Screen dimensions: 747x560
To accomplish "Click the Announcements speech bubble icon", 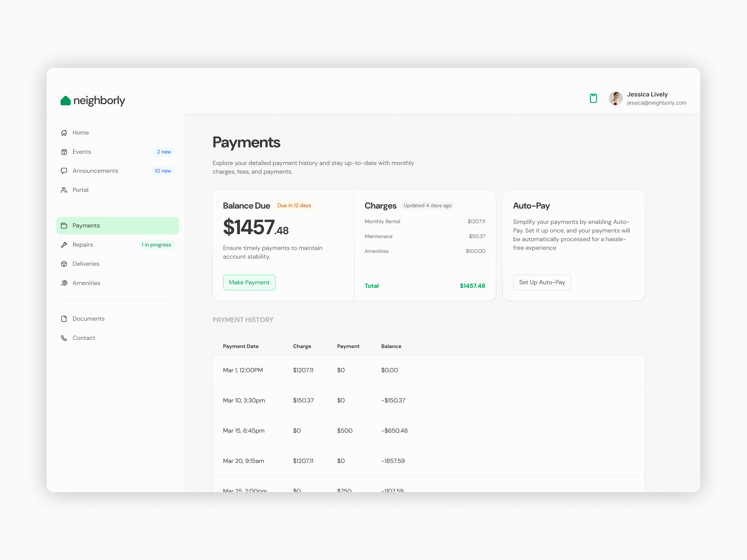I will [x=64, y=171].
